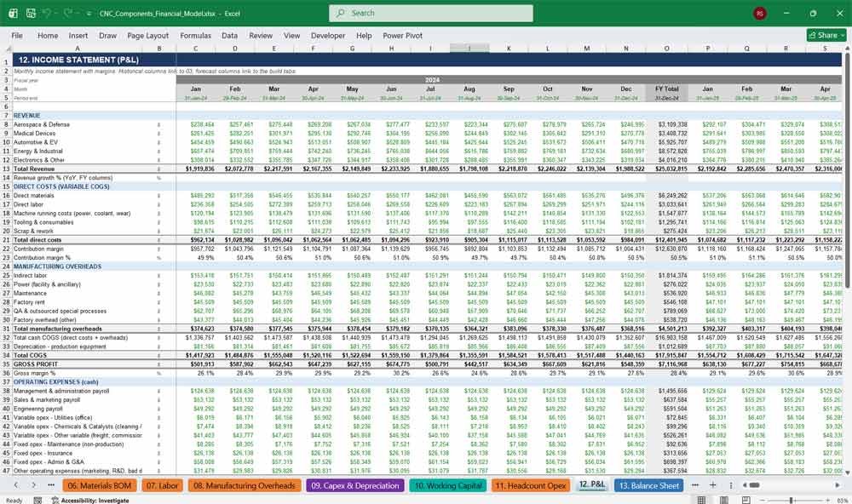Click the Factory rent row label
Screen dimensions: 852x504
30,302
